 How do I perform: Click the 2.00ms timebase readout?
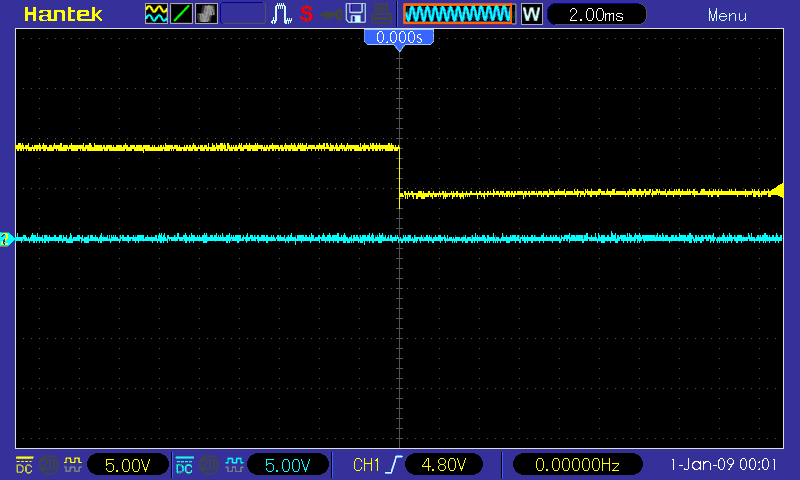[x=596, y=14]
